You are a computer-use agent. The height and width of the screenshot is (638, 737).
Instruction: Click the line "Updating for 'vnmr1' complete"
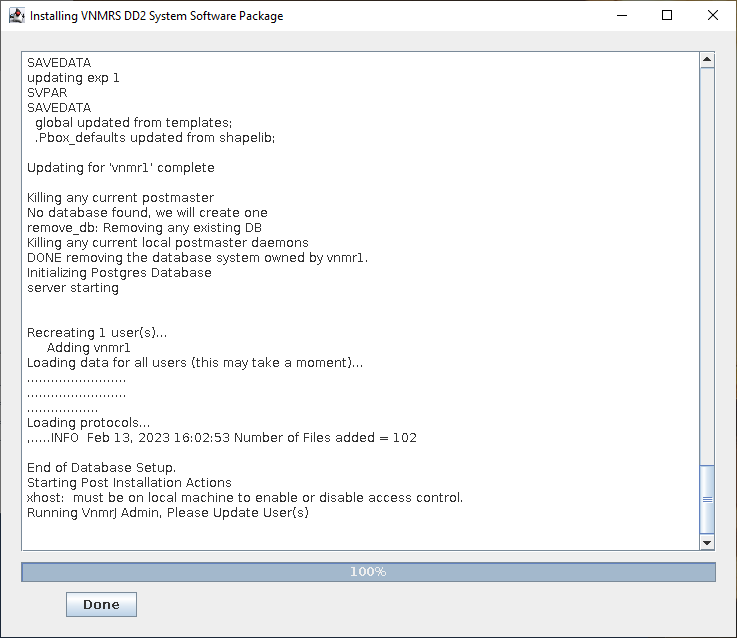121,168
